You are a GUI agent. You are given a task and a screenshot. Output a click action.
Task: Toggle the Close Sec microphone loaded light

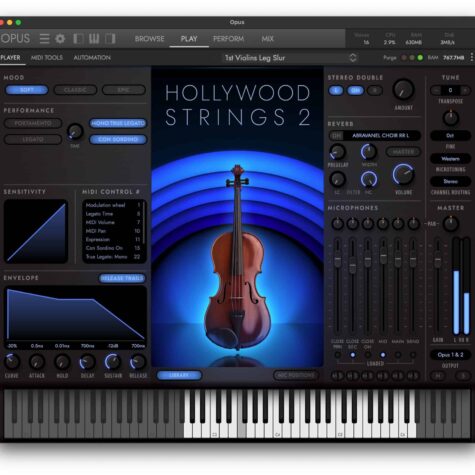353,355
